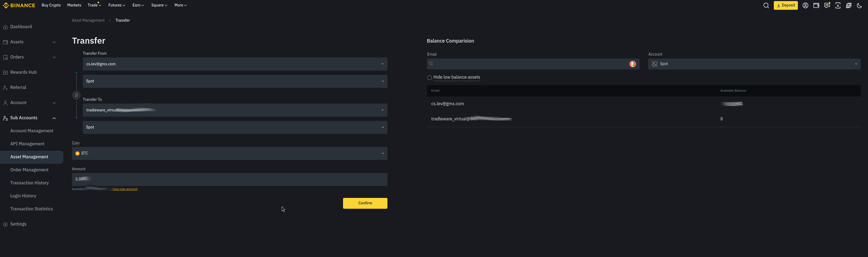Expand the Assets sidebar chevron
Viewport: 868px width, 257px height.
click(54, 42)
